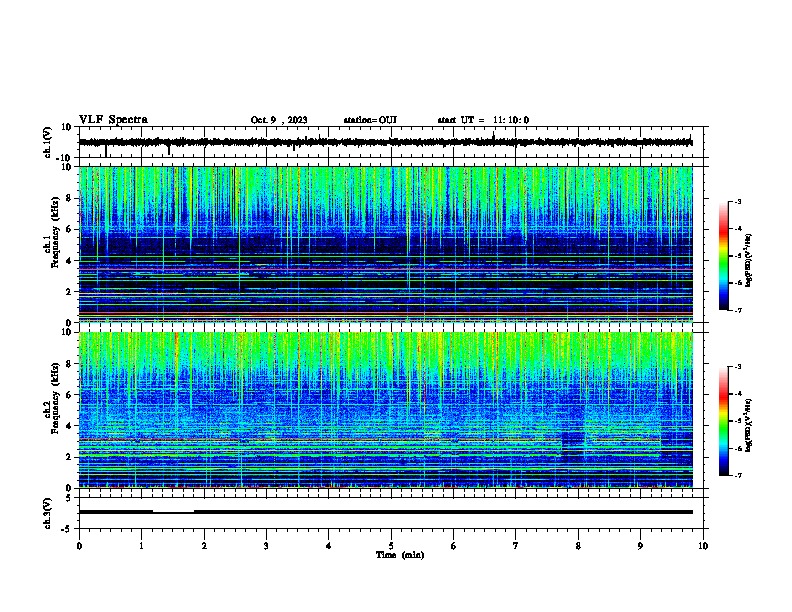Viewport: 792px width, 612px height.
Task: Click the "-3" tick on the ch.1 colorbar
Action: (x=737, y=201)
